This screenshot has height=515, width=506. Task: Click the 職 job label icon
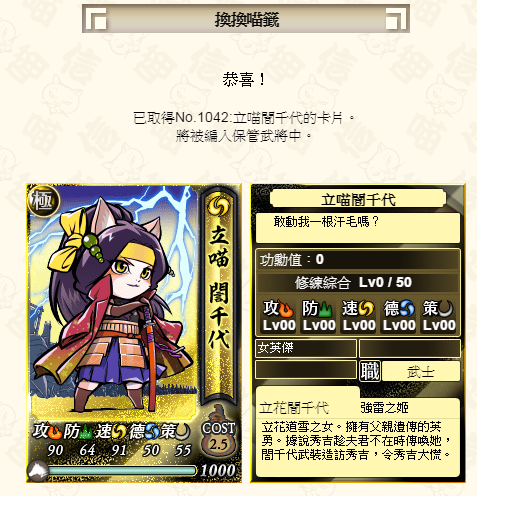point(370,371)
